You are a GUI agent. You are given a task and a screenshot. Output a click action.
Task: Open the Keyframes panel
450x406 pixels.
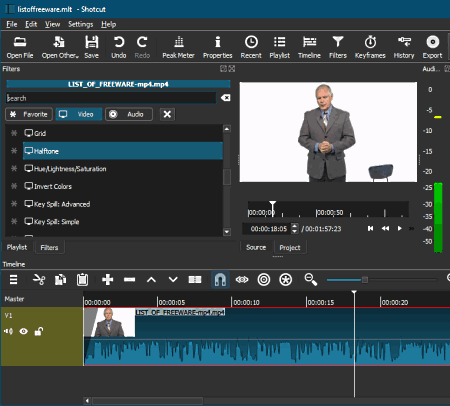point(370,47)
